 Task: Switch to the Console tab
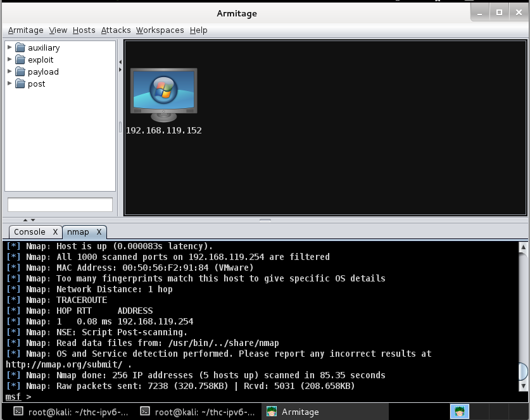pos(30,232)
